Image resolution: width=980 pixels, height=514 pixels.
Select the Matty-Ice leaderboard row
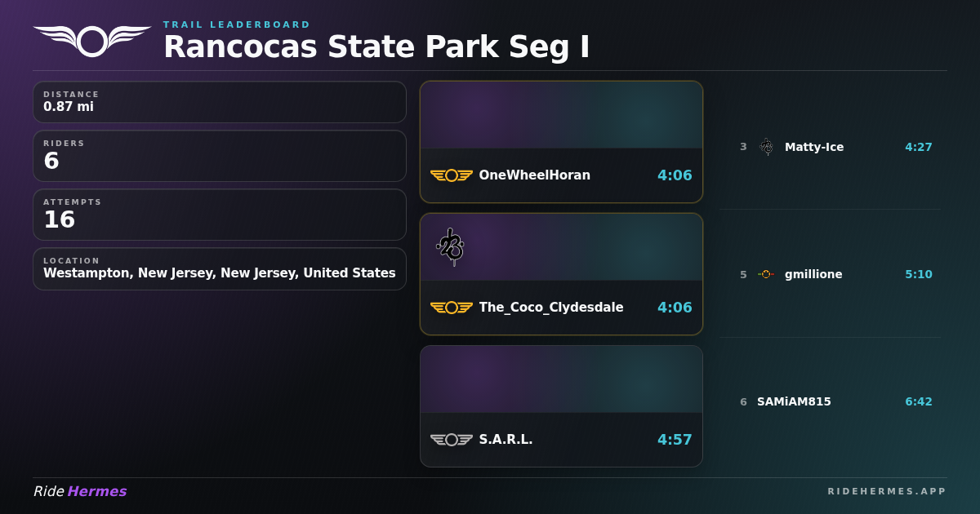point(830,147)
